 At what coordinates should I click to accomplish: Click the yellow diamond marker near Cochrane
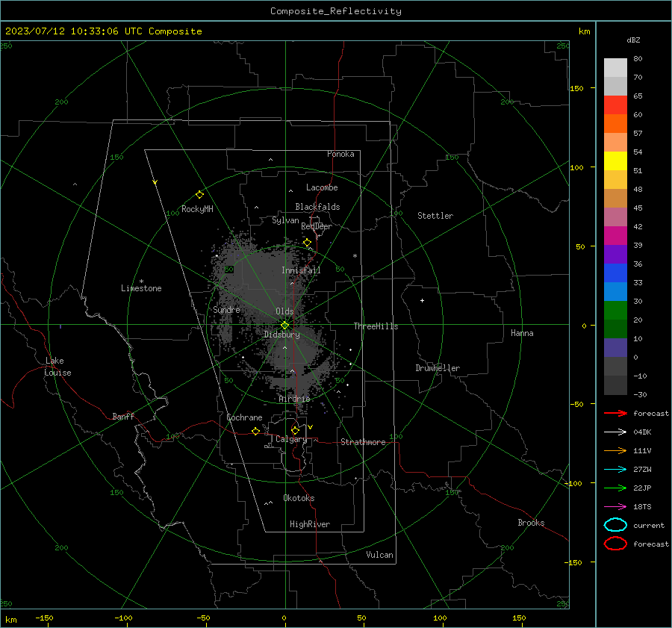(256, 431)
